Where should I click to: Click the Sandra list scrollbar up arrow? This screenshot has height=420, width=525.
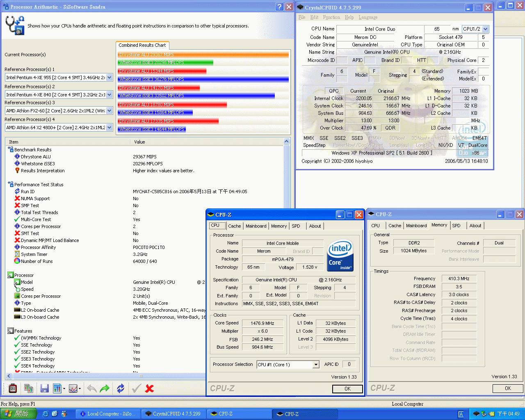[286, 142]
